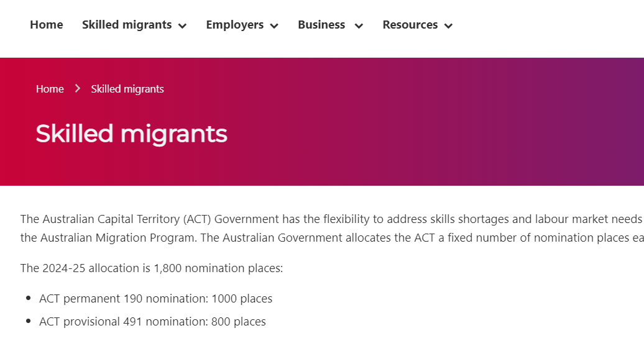Open the Skilled migrants navigation menu

coord(127,25)
